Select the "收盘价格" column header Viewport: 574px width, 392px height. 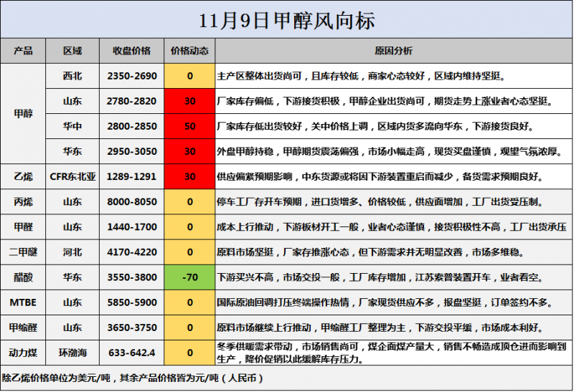click(132, 51)
